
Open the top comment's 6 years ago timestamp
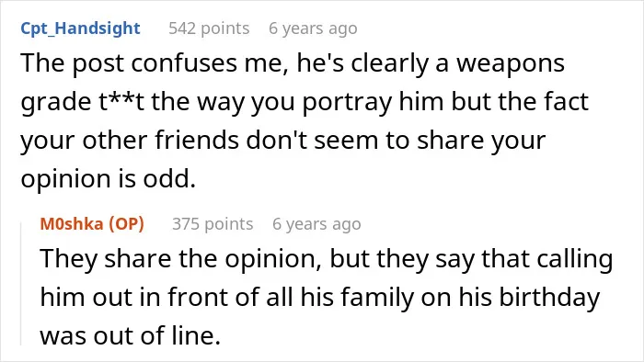click(313, 28)
